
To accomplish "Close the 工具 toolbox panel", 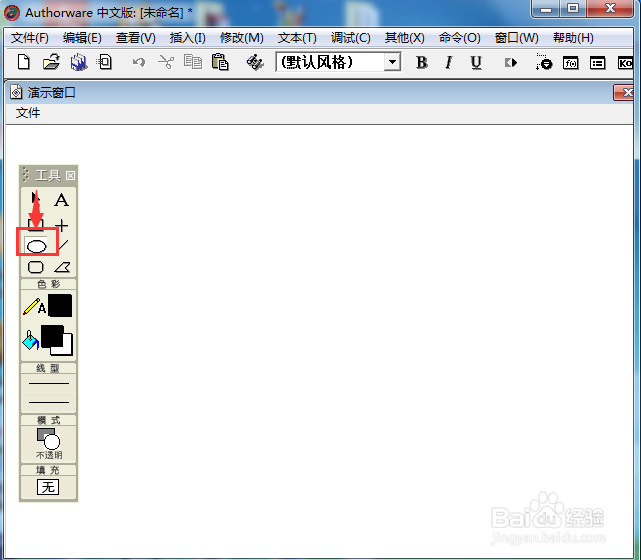I will click(x=70, y=175).
